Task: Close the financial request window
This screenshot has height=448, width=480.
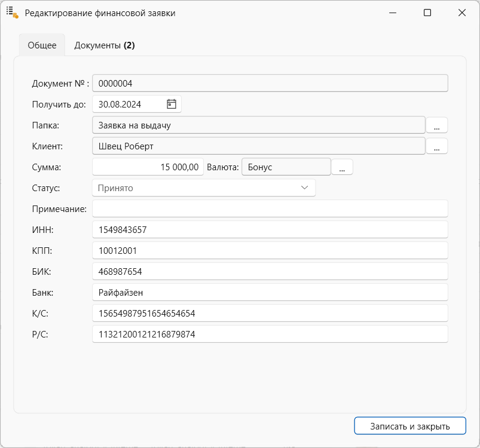Action: [462, 13]
